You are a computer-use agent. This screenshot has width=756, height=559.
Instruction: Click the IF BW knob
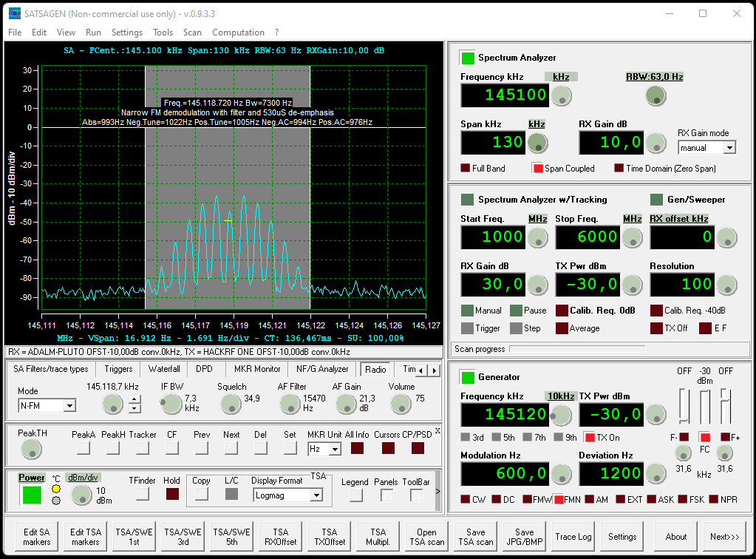[171, 404]
